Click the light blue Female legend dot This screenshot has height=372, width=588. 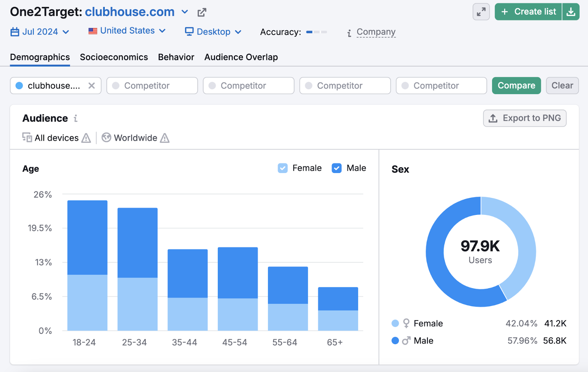click(395, 323)
